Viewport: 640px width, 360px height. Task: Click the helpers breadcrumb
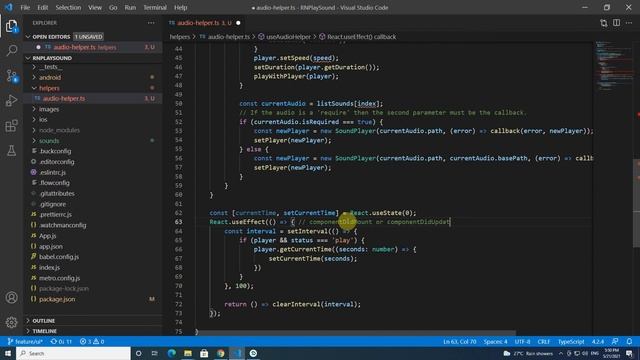[180, 37]
